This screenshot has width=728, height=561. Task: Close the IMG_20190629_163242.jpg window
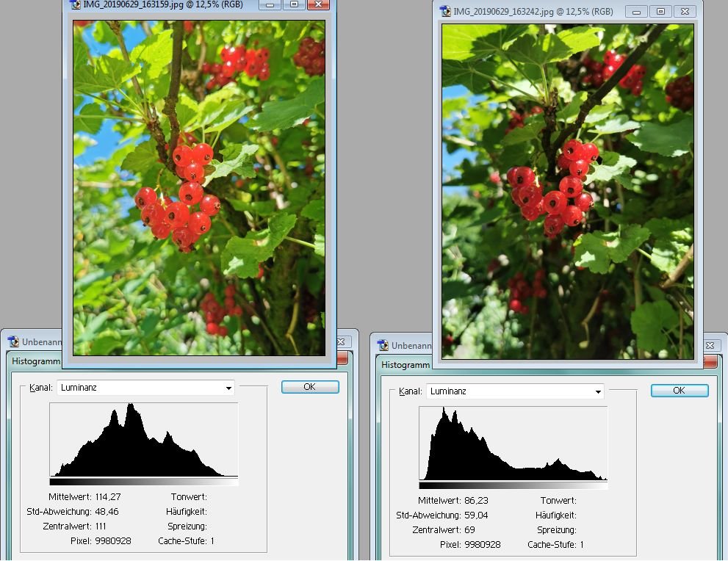685,12
